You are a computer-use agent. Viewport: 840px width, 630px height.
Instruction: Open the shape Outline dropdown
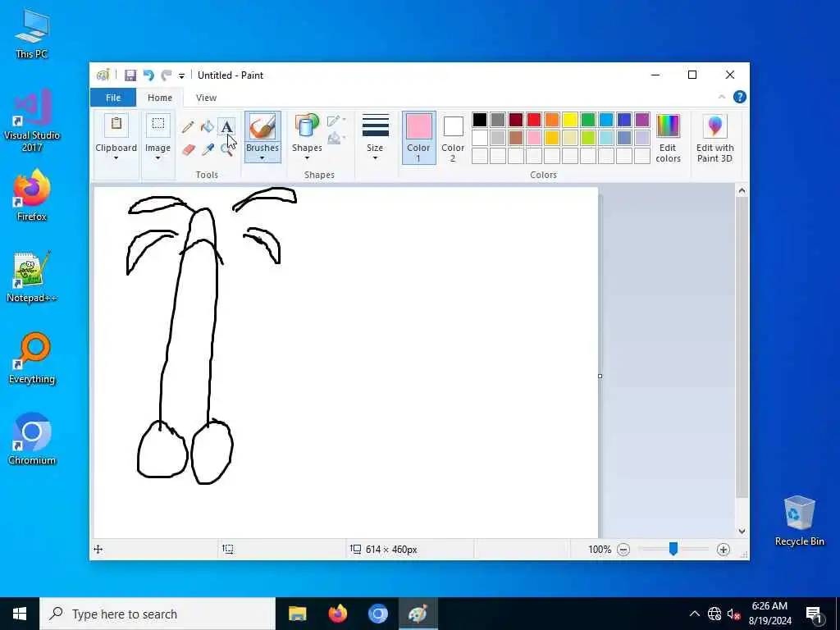(336, 120)
